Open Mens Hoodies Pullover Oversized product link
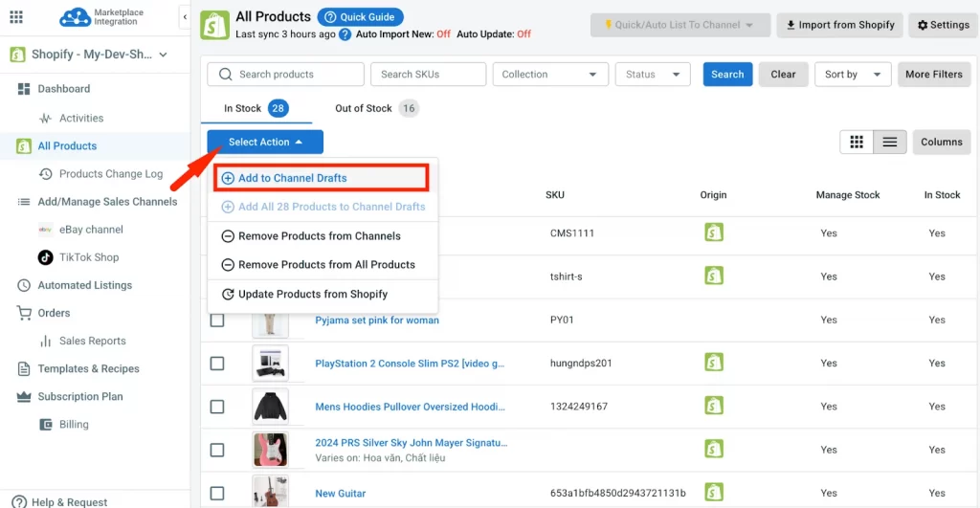 pos(410,407)
